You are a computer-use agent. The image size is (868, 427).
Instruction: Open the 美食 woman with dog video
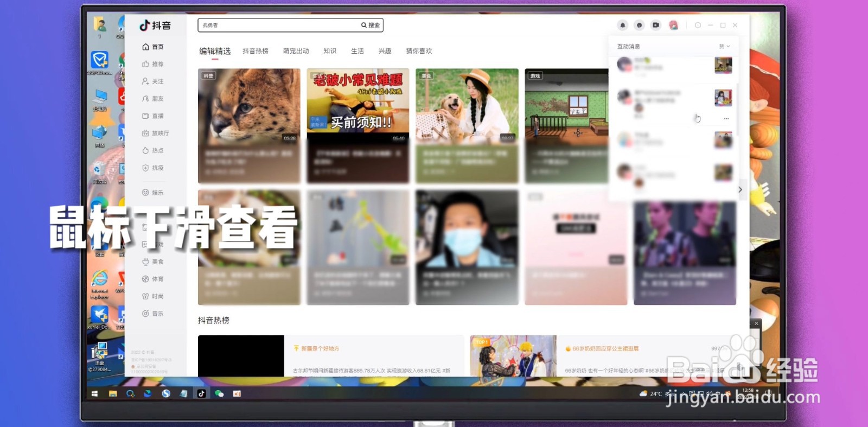click(467, 106)
